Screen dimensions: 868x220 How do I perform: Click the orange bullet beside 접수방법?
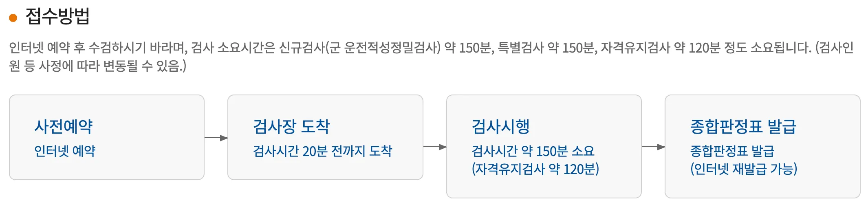13,18
